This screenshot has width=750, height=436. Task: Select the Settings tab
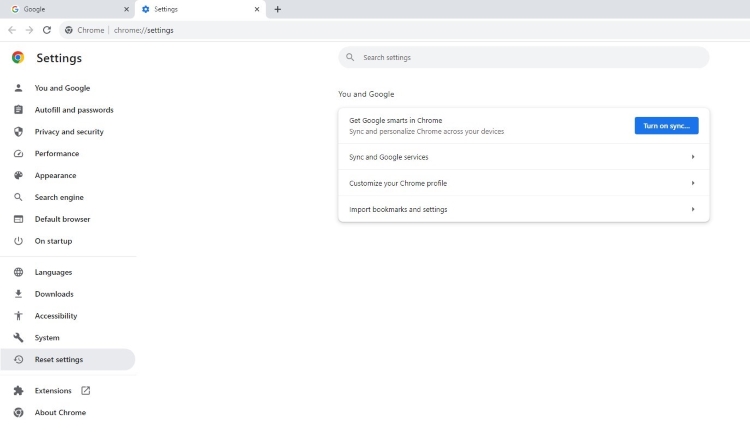pyautogui.click(x=200, y=9)
